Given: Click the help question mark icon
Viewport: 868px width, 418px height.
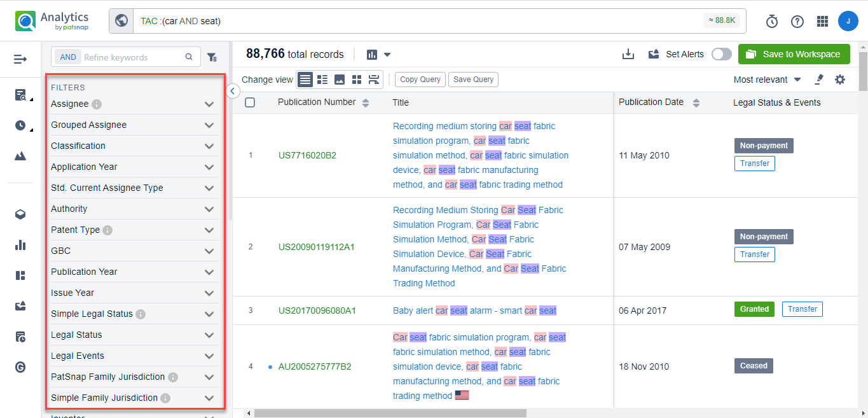Looking at the screenshot, I should (x=797, y=22).
